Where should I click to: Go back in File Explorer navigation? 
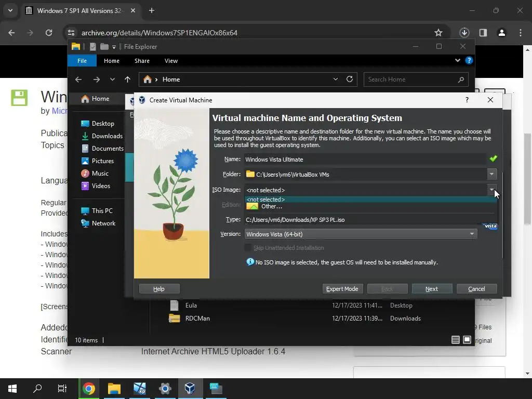(x=78, y=79)
